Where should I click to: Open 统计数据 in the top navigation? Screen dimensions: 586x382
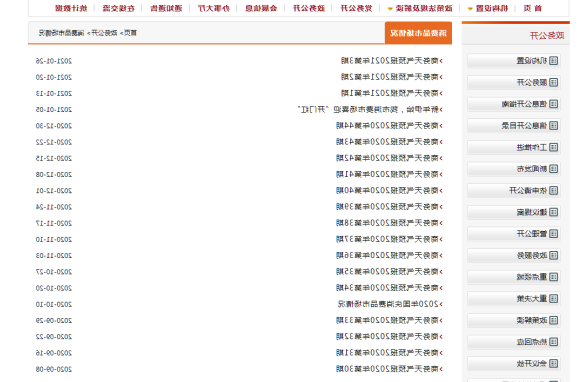71,8
